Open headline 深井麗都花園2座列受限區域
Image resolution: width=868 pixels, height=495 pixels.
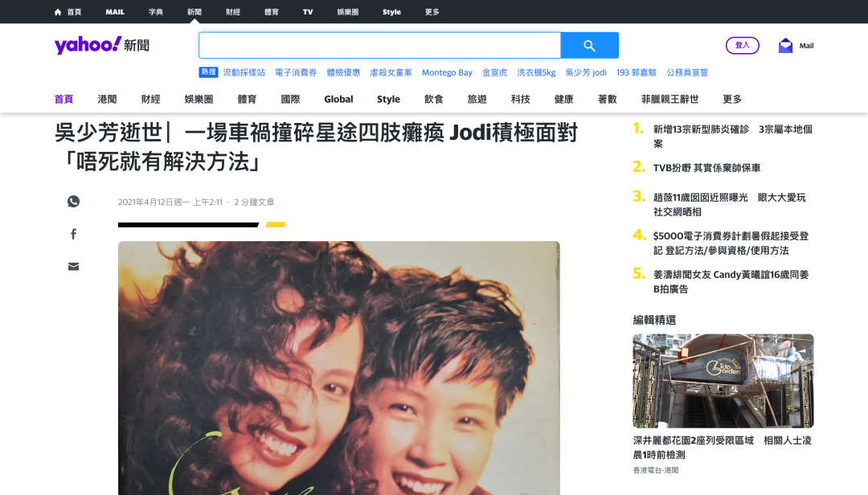pyautogui.click(x=723, y=448)
